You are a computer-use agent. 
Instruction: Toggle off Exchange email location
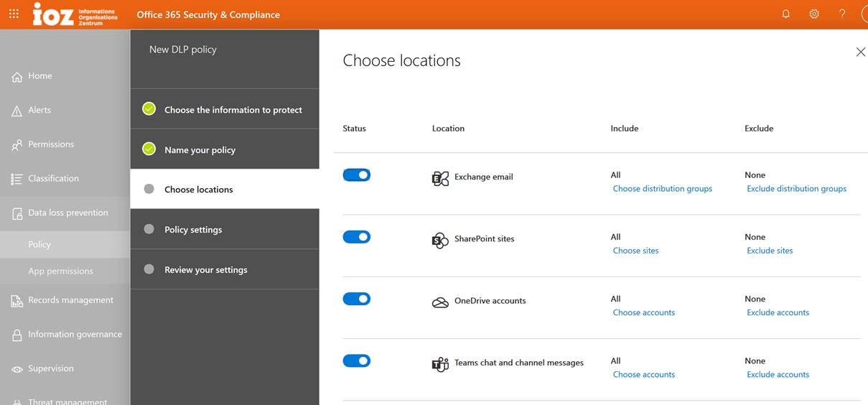point(357,174)
